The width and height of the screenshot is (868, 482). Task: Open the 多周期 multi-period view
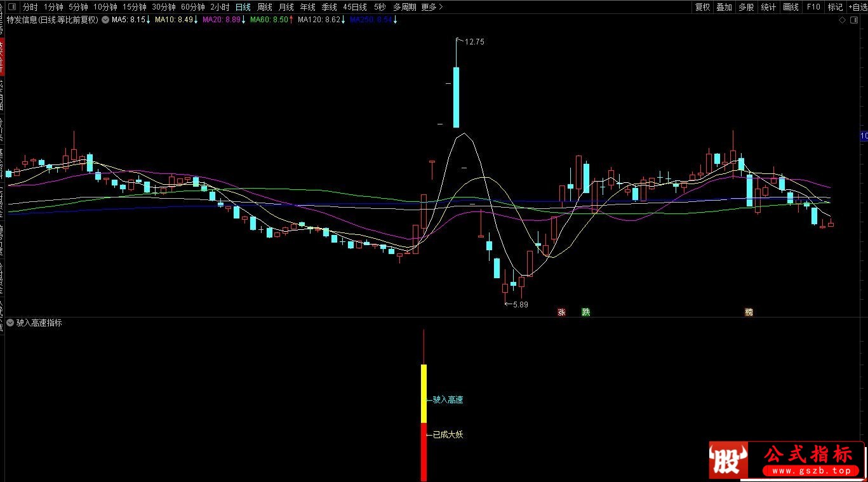[404, 7]
